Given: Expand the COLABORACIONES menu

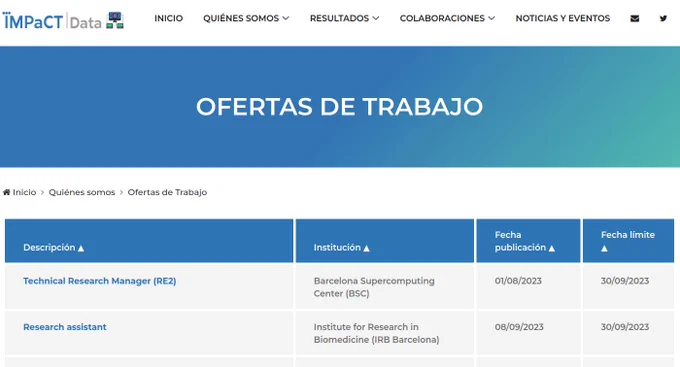Looking at the screenshot, I should click(447, 18).
